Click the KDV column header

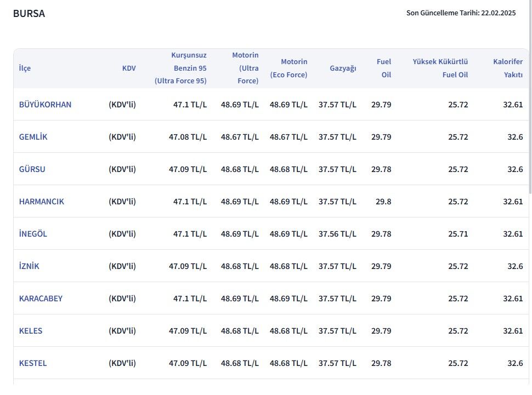(129, 68)
